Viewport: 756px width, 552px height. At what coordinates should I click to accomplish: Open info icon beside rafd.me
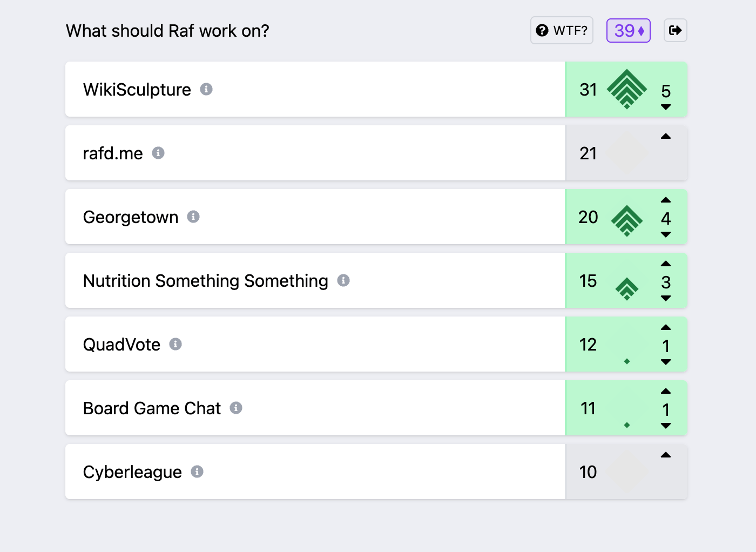(x=158, y=153)
